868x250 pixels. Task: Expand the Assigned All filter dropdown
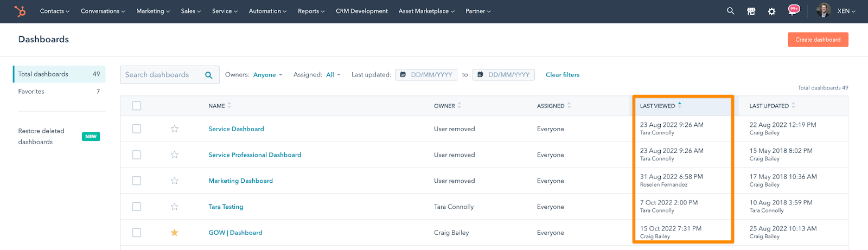point(333,75)
